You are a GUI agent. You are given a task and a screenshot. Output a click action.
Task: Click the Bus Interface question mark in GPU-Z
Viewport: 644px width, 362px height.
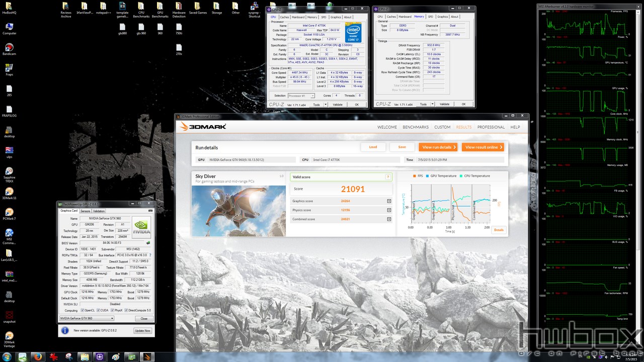point(150,255)
